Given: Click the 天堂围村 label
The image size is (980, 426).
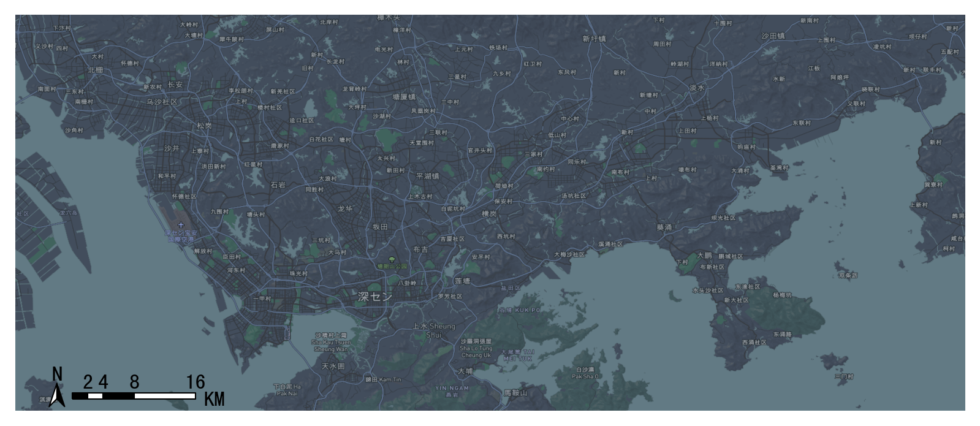Looking at the screenshot, I should [421, 143].
